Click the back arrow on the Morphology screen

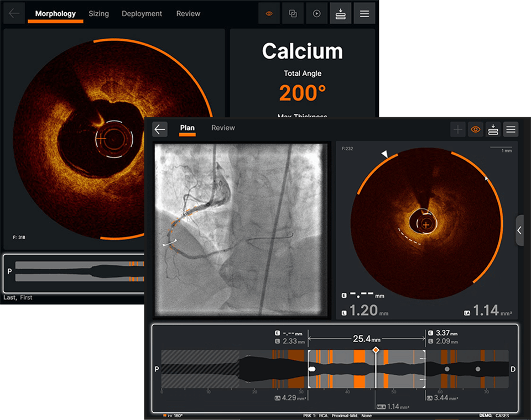coord(14,13)
